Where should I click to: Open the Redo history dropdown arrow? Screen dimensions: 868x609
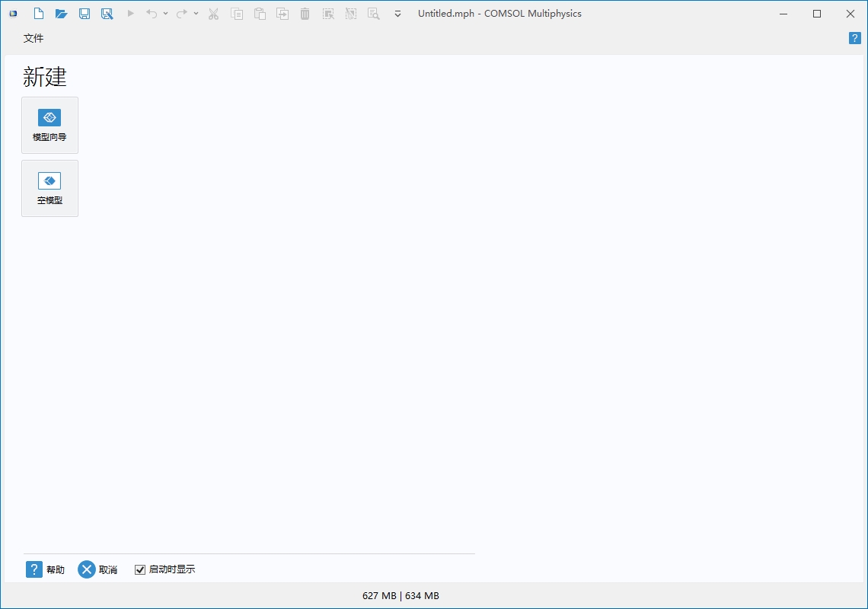(x=196, y=14)
